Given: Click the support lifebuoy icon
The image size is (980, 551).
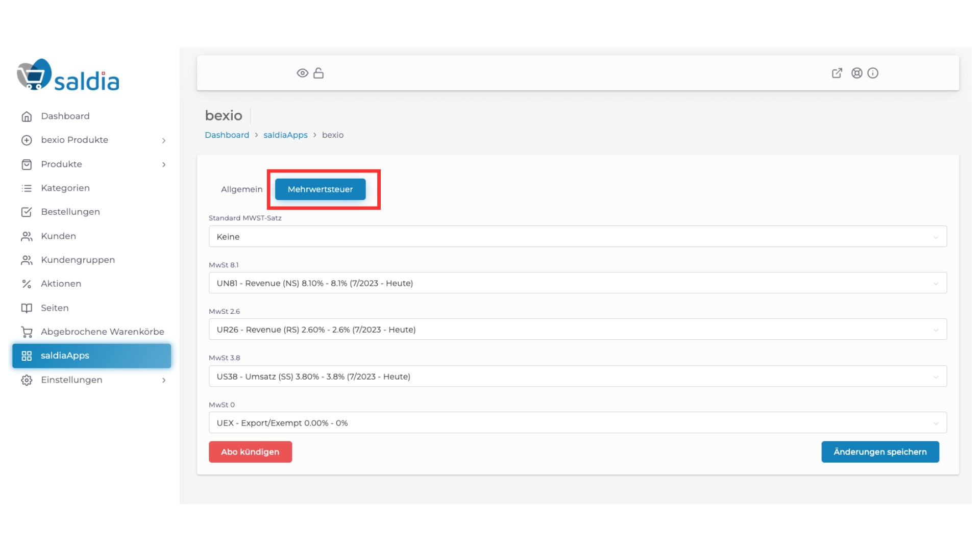Looking at the screenshot, I should click(857, 73).
